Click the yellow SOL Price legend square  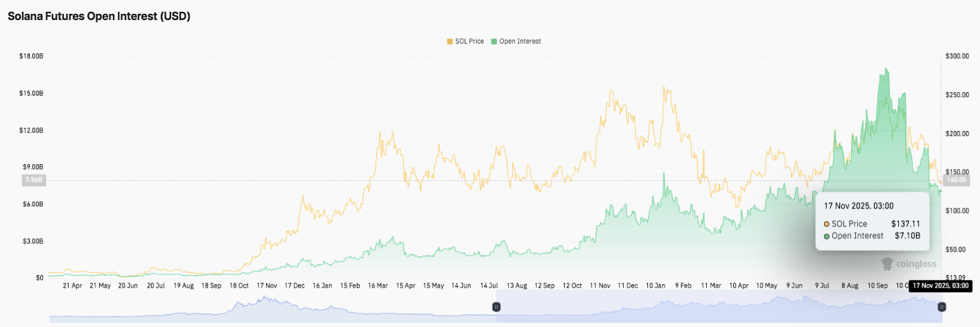point(450,42)
